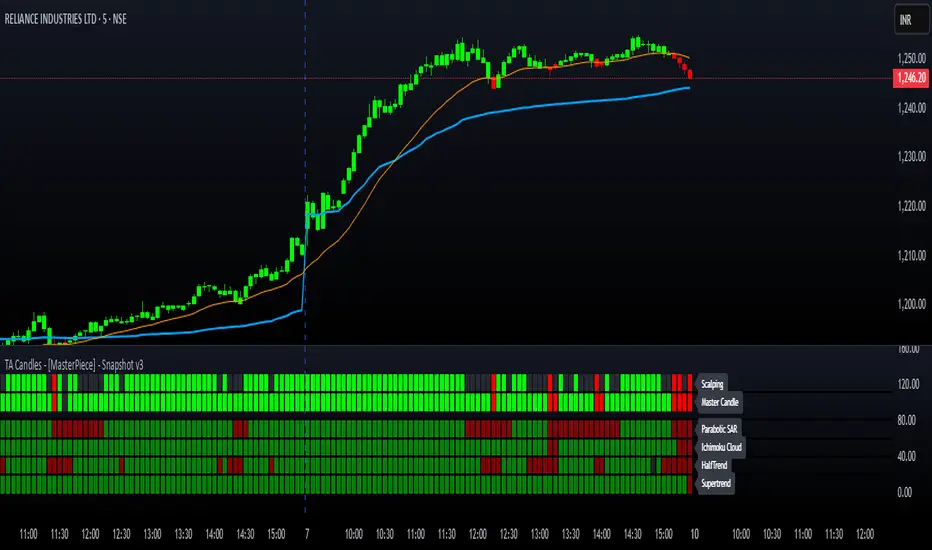Click the 1,220.00 price axis label
This screenshot has width=932, height=550.
pyautogui.click(x=912, y=206)
